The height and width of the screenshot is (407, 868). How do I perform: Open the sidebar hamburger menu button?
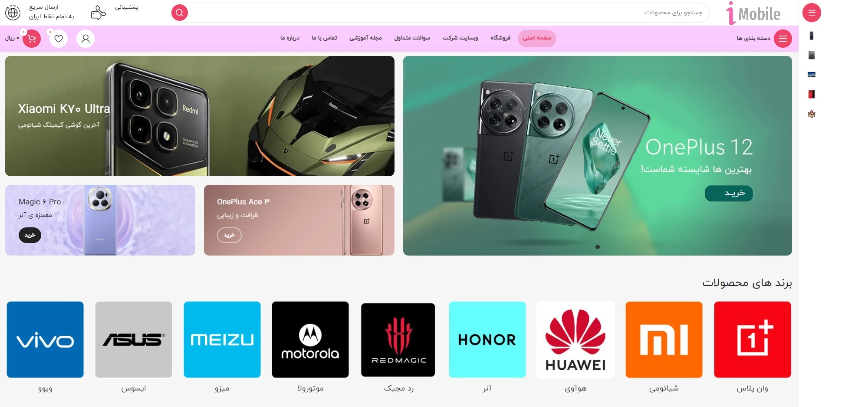point(812,13)
